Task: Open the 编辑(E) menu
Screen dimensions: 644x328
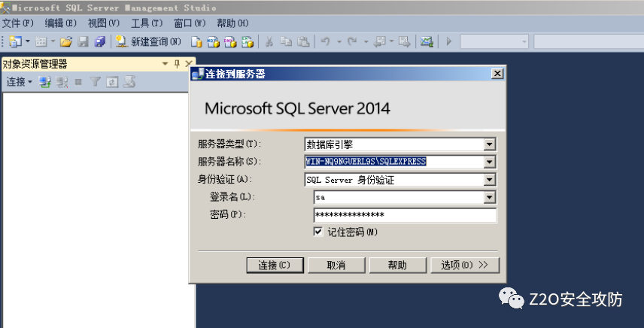Action: 61,23
